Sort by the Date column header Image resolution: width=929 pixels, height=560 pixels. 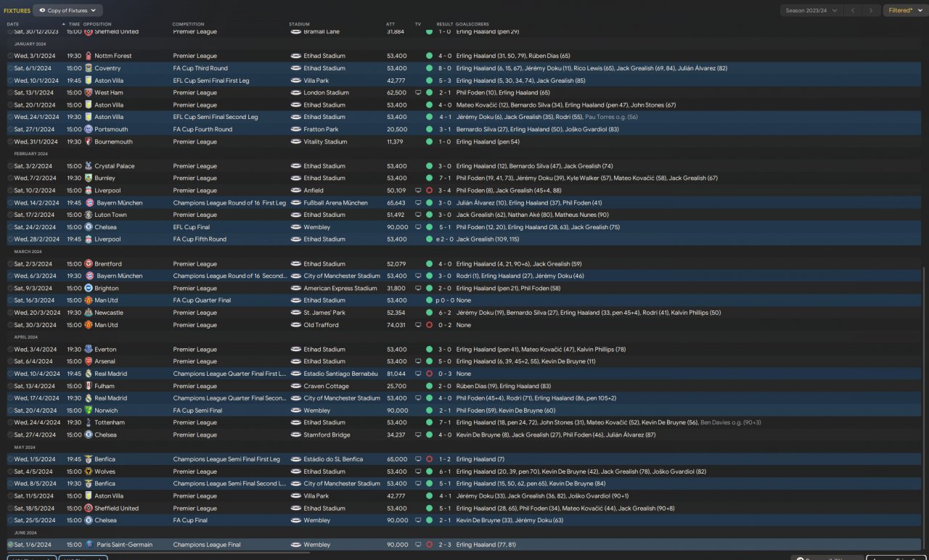pos(13,24)
